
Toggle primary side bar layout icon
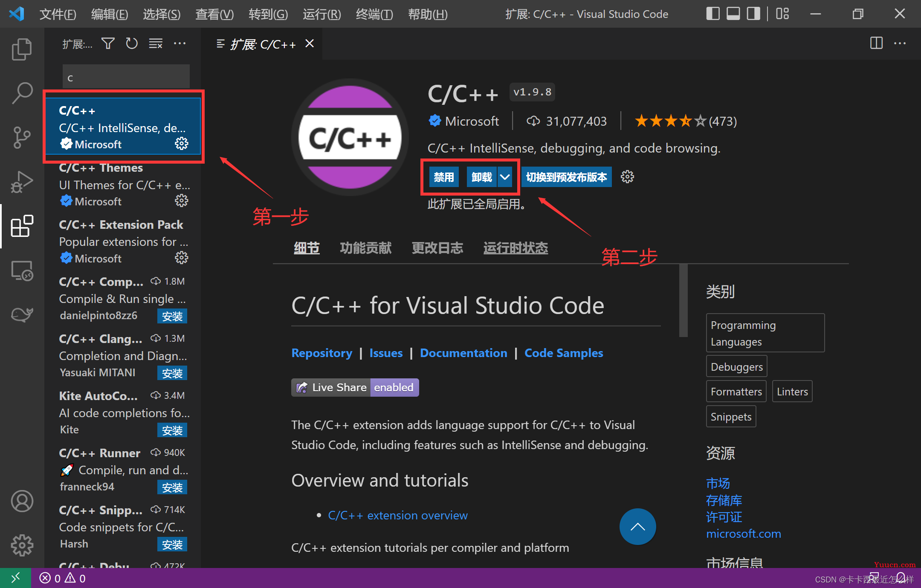(x=712, y=14)
